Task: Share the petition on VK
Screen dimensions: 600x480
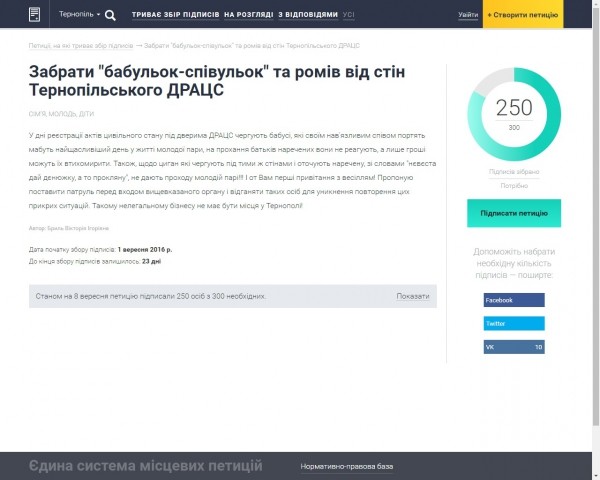Action: 514,347
